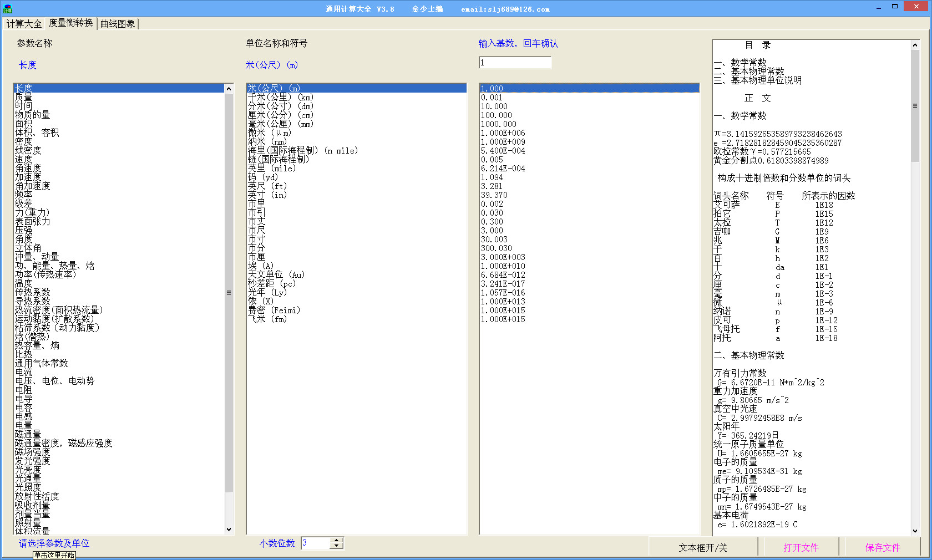Viewport: 932px width, 560px height.
Task: Select 物质的量 in the parameter list
Action: tap(119, 115)
